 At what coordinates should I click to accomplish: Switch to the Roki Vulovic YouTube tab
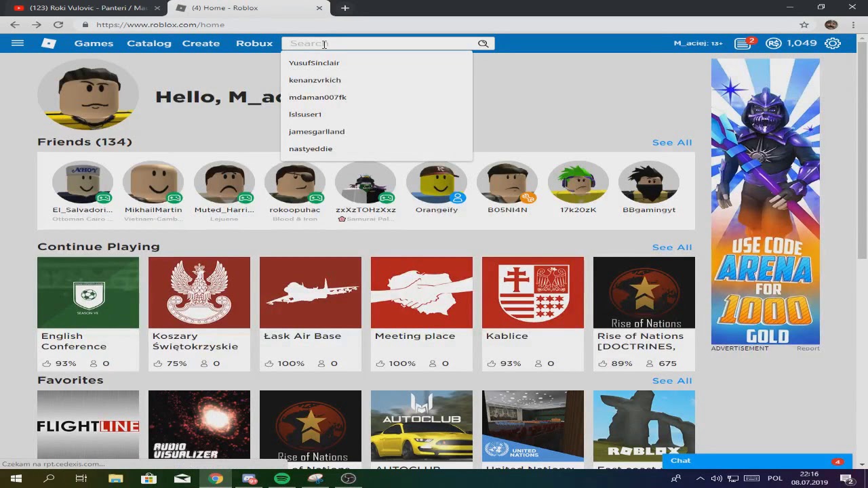[87, 8]
